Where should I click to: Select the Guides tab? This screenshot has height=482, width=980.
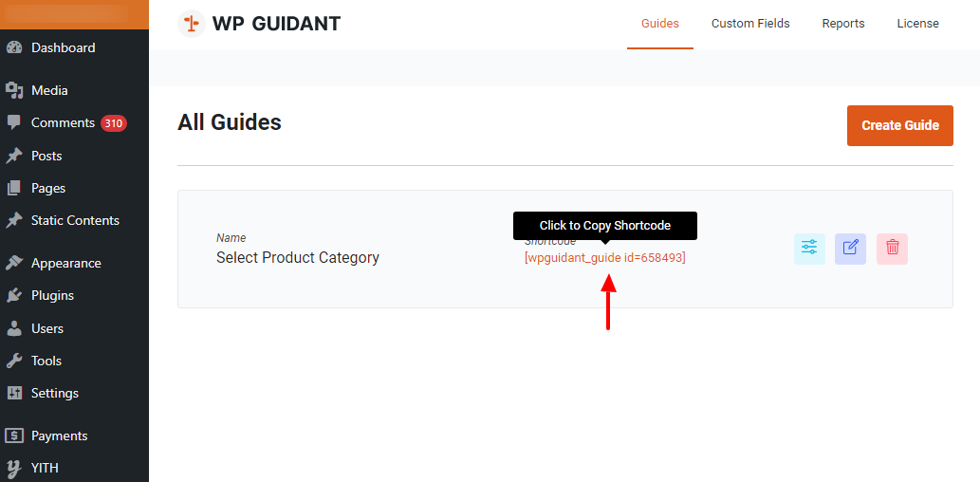(x=660, y=24)
